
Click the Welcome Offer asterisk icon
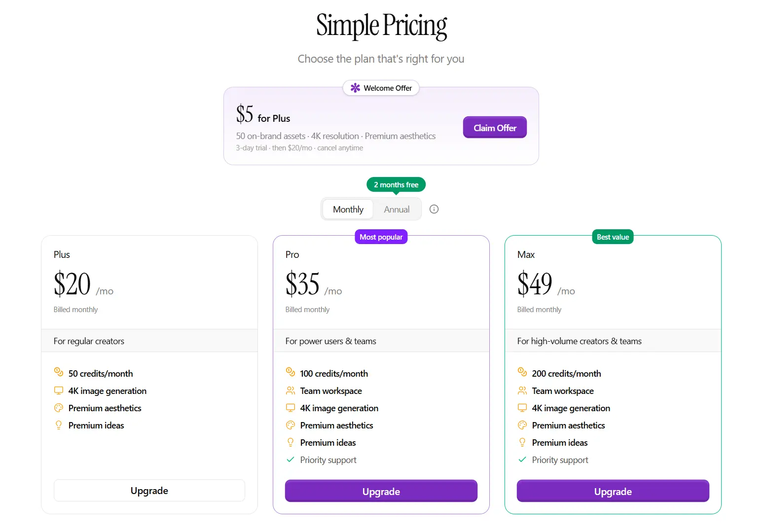tap(355, 88)
